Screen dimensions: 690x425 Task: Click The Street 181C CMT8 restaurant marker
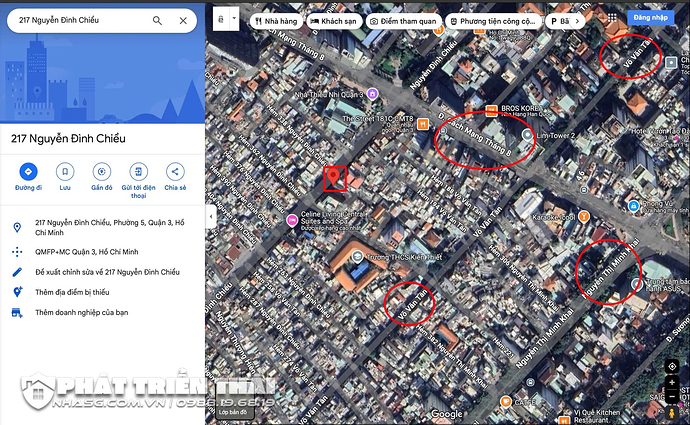coord(422,124)
